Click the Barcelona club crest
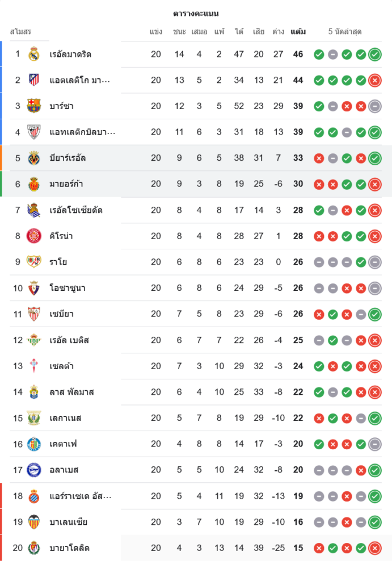The image size is (392, 568). click(34, 106)
